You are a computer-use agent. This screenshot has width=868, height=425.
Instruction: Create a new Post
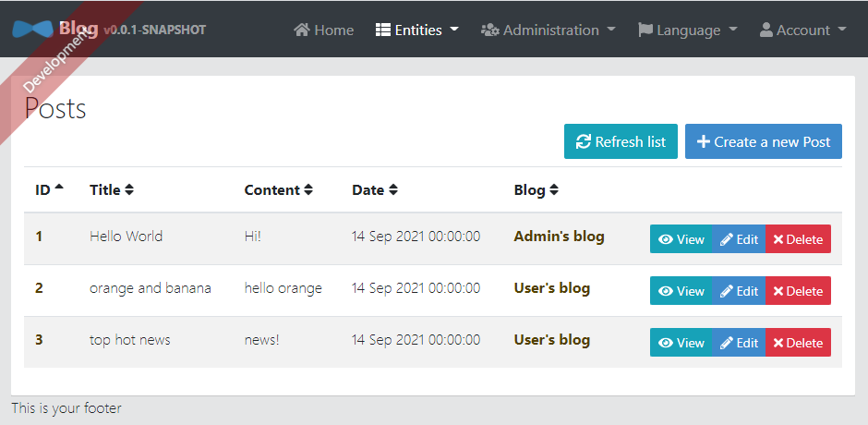pos(764,141)
